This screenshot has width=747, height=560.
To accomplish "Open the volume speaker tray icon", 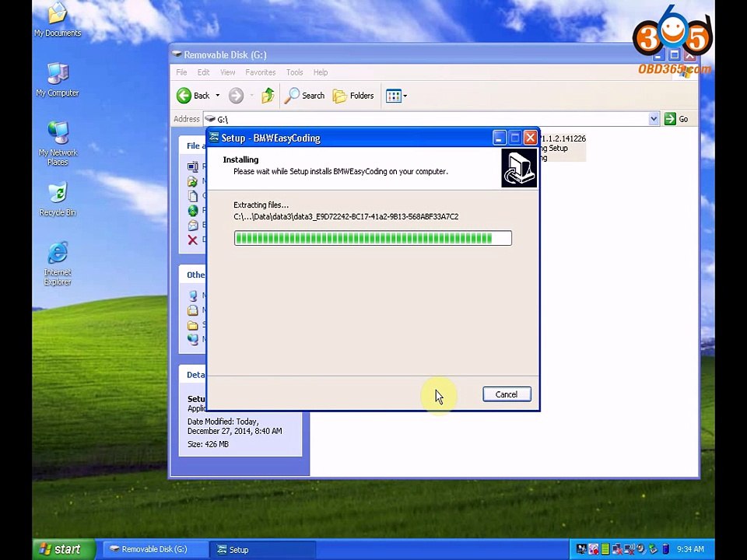I will [641, 549].
